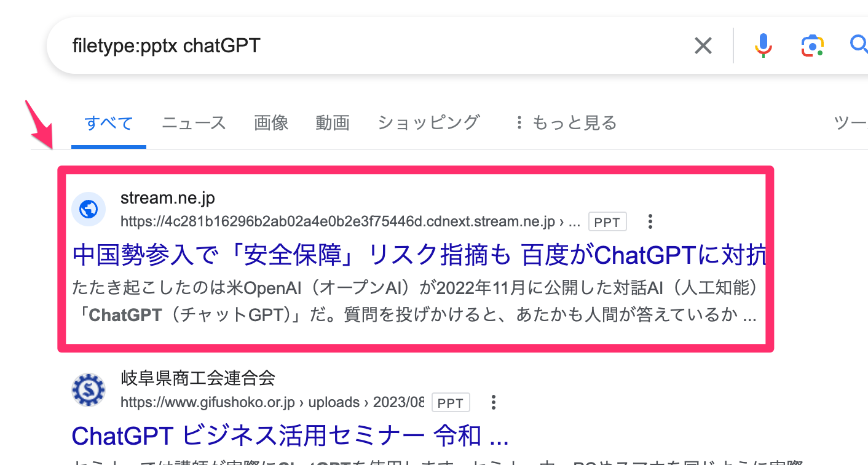Click the blue magnifier search icon

(x=858, y=45)
